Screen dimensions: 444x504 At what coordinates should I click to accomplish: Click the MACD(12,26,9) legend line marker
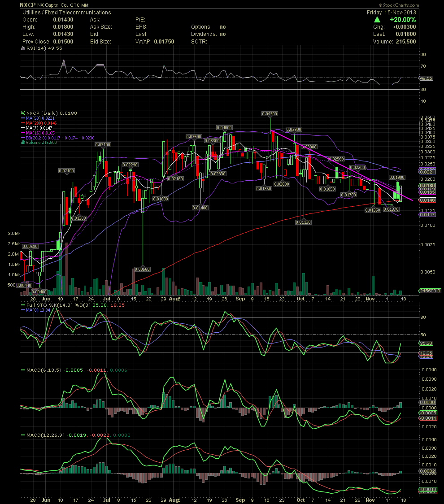(x=23, y=435)
